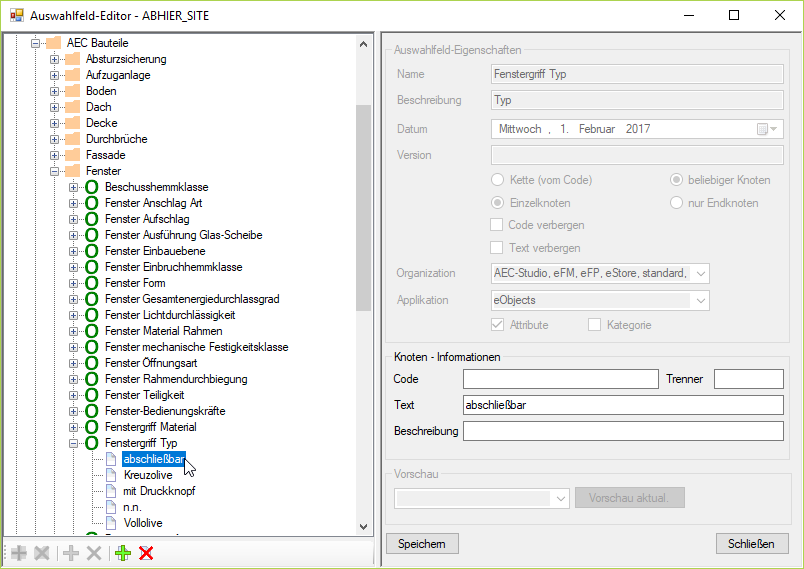
Task: Expand the Aufzuganlage folder
Action: (x=54, y=75)
